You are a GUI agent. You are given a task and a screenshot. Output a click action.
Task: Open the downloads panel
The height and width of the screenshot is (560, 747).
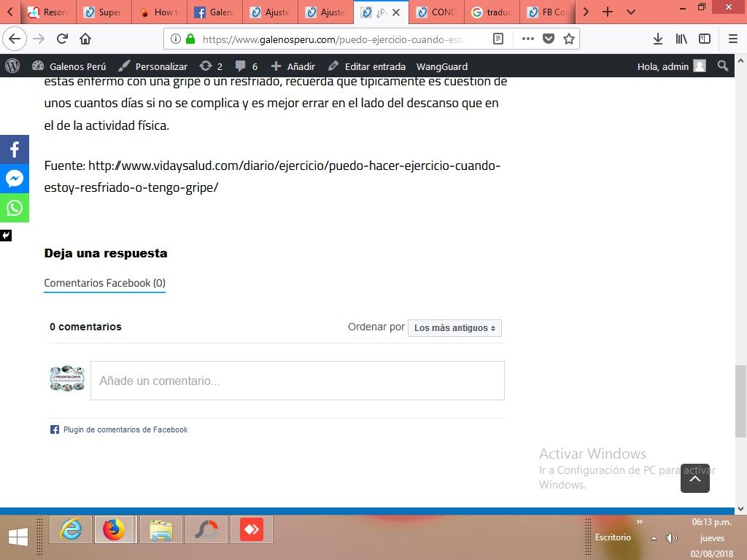click(x=658, y=39)
